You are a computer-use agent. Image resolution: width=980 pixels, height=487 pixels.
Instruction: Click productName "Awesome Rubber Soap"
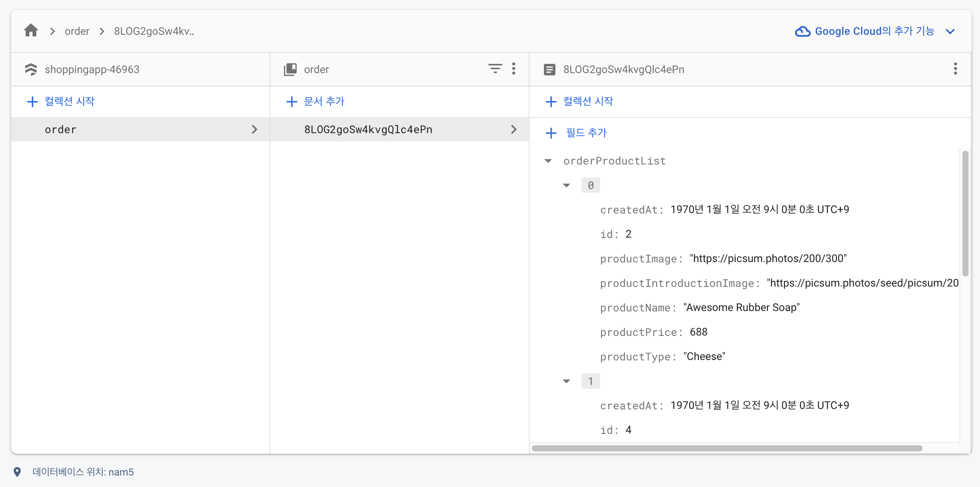[741, 307]
